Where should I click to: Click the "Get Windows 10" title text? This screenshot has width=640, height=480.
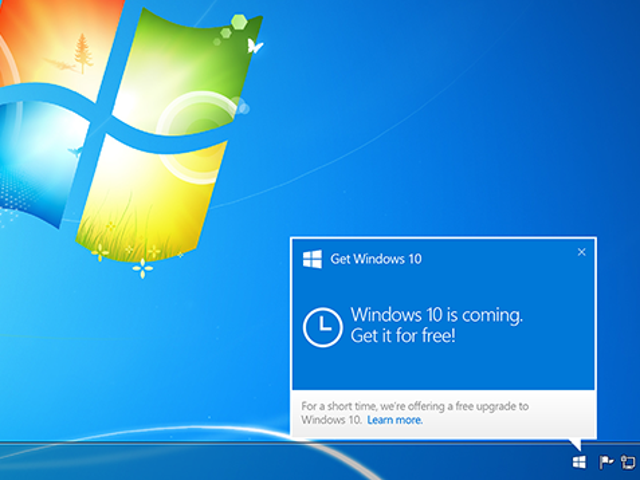376,259
